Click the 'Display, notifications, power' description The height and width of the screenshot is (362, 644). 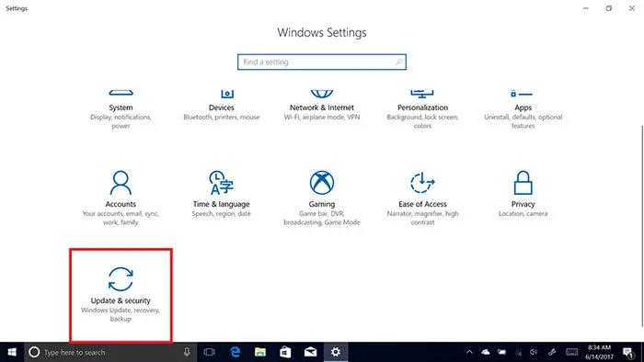121,121
